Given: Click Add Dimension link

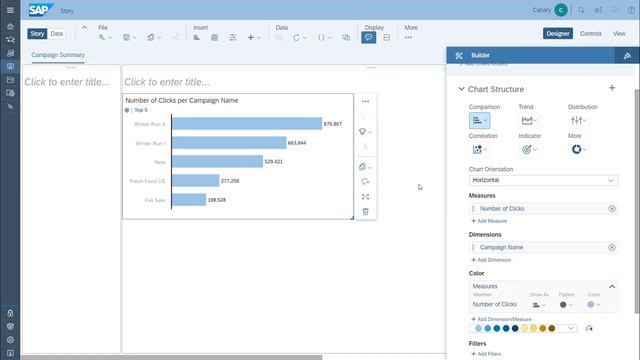Looking at the screenshot, I should 491,260.
